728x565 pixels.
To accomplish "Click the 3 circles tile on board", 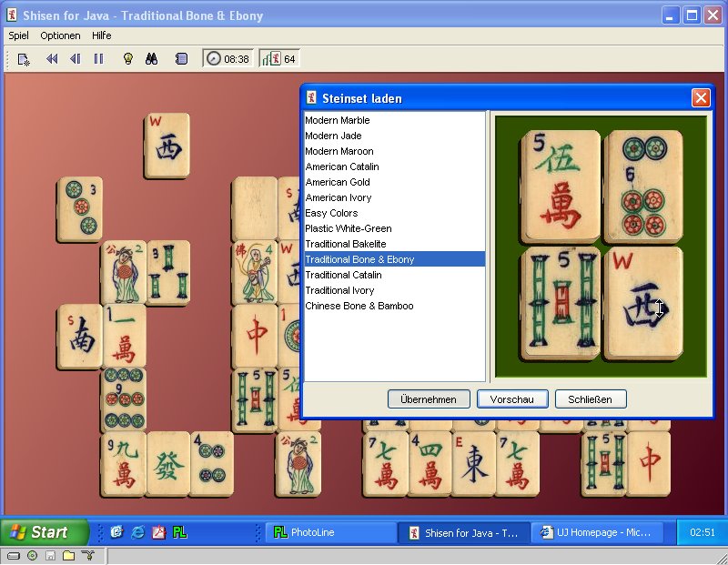I will (80, 209).
